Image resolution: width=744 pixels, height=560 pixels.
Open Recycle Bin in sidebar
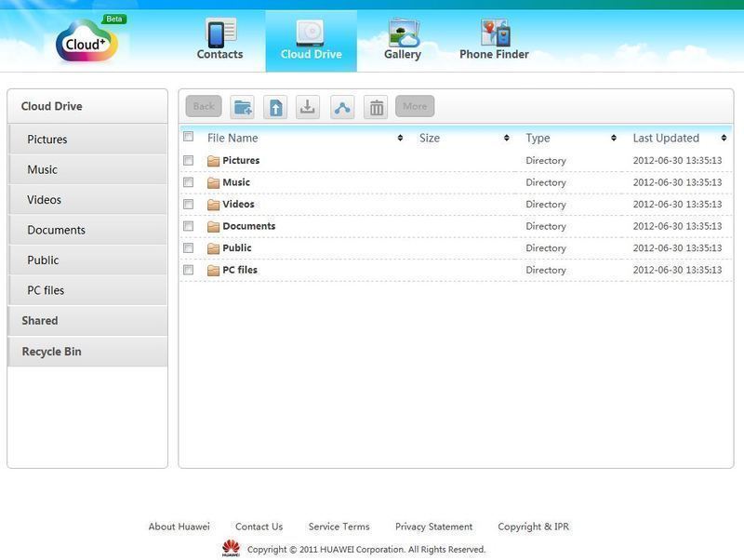87,352
